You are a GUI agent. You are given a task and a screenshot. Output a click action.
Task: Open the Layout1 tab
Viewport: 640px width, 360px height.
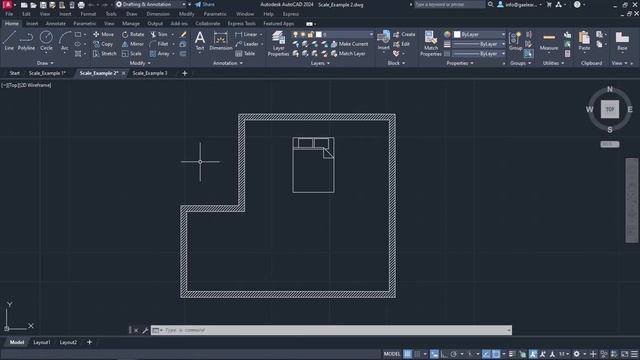coord(42,342)
